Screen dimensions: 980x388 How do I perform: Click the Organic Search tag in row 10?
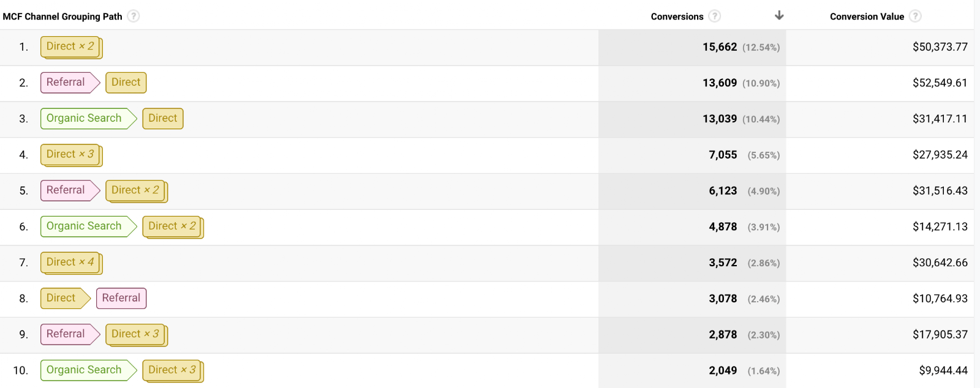[88, 370]
